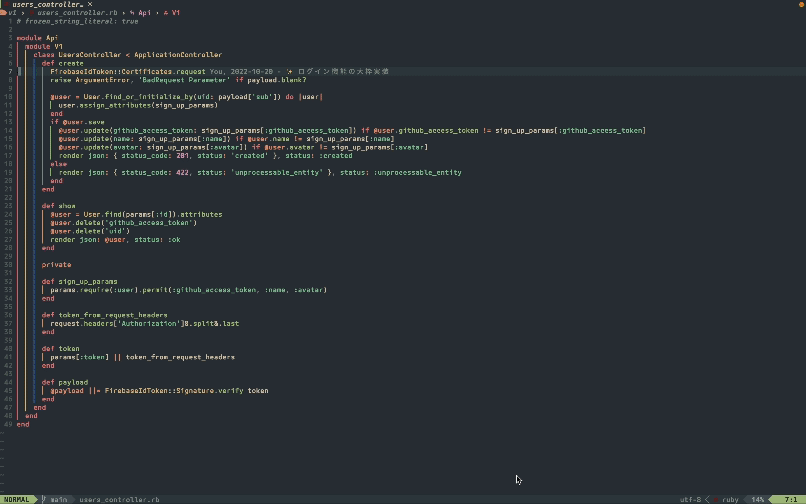Click 'render json: @user, status: :ok'
The image size is (806, 504).
click(x=115, y=240)
